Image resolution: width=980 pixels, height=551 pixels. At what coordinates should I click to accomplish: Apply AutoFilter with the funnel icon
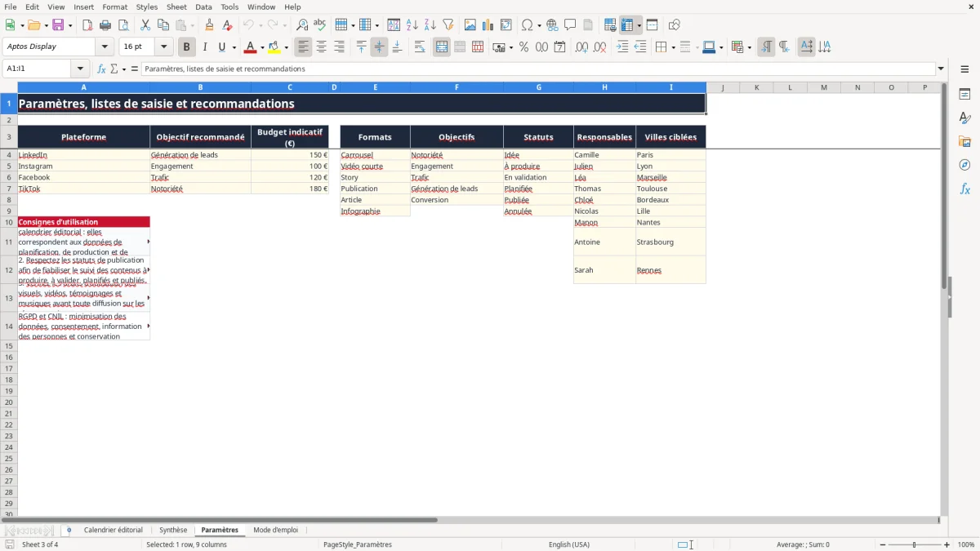(448, 25)
